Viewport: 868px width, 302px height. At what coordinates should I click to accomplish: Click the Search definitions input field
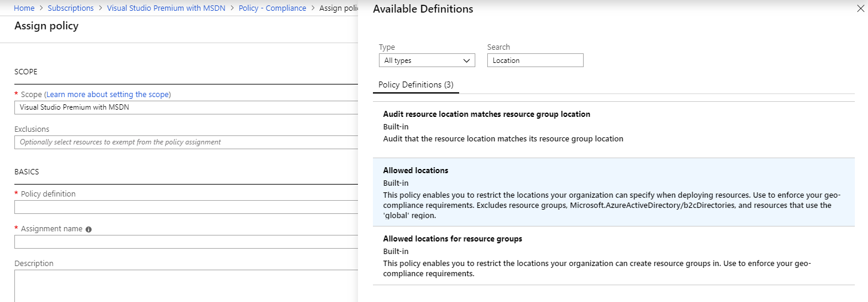tap(535, 61)
